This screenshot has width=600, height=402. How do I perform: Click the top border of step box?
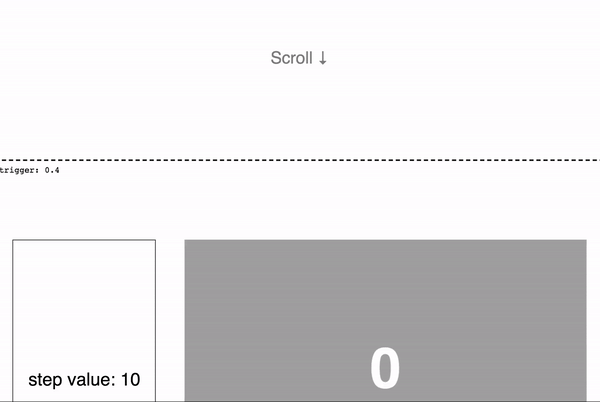[x=84, y=240]
